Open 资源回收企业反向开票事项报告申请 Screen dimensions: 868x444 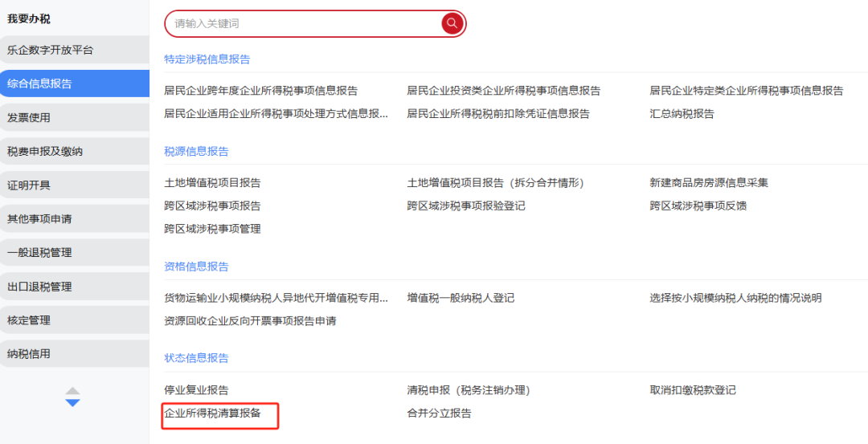point(250,321)
